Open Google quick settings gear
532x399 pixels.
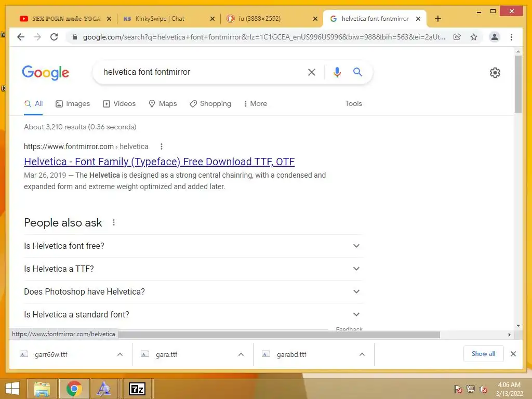point(495,73)
